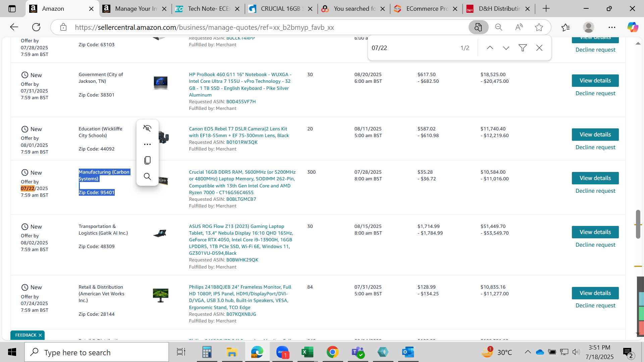The height and width of the screenshot is (362, 644).
Task: Open ASIN B0BWHK29QK link
Action: click(x=242, y=260)
